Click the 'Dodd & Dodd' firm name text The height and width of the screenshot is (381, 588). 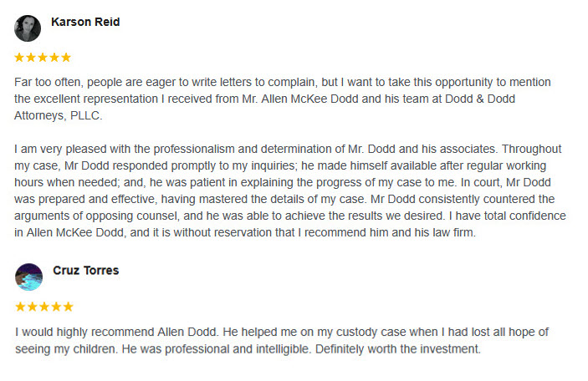click(x=480, y=99)
